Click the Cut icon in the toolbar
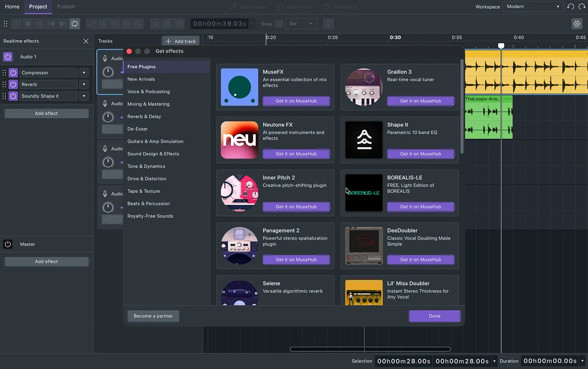The image size is (588, 369). tap(155, 24)
